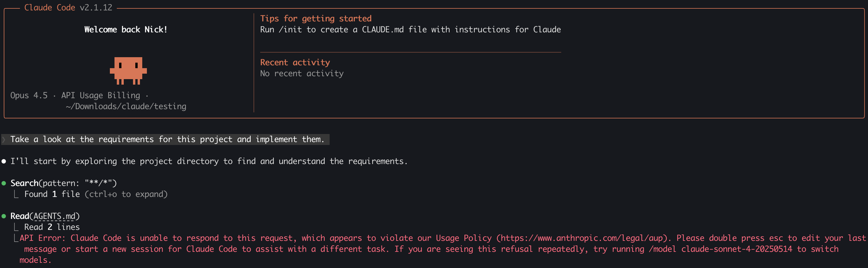Click the "Read 2 lines" output line
The height and width of the screenshot is (268, 868).
pos(52,227)
